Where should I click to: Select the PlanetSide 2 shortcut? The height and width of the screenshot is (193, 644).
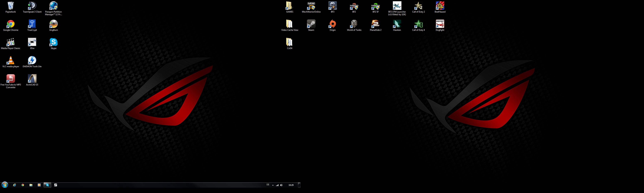tap(375, 25)
